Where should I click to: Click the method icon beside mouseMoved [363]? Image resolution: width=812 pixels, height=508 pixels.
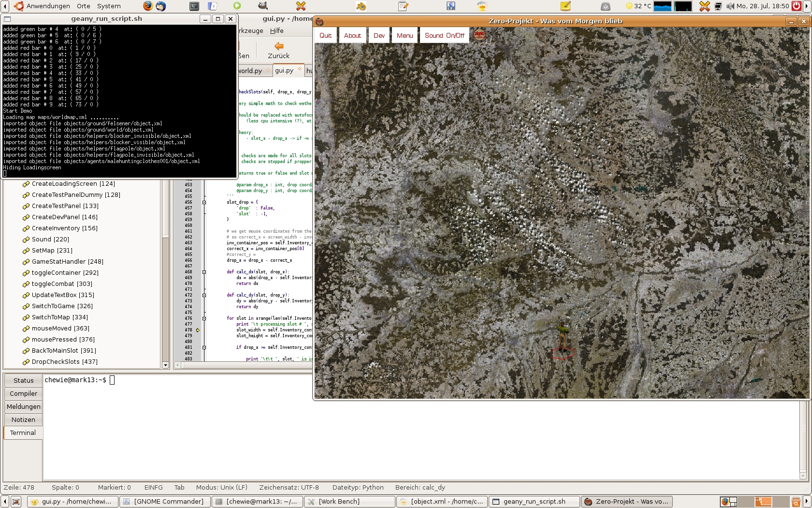click(26, 329)
